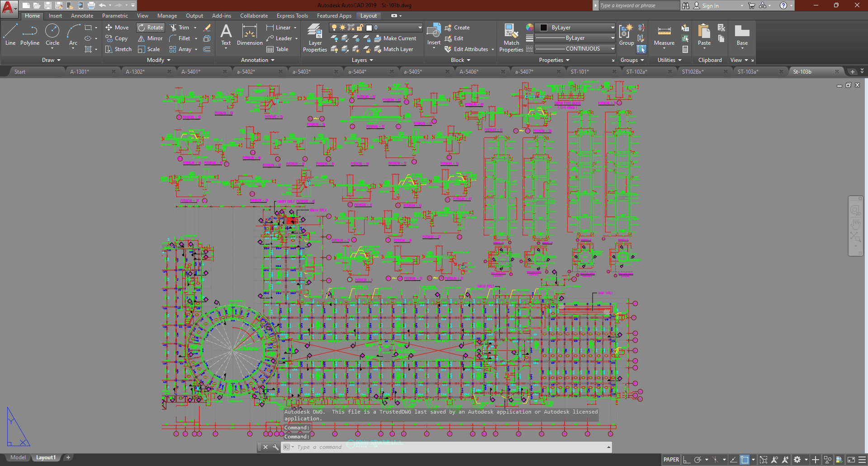The height and width of the screenshot is (466, 868).
Task: Open the Annotate ribbon tab
Action: tap(82, 16)
